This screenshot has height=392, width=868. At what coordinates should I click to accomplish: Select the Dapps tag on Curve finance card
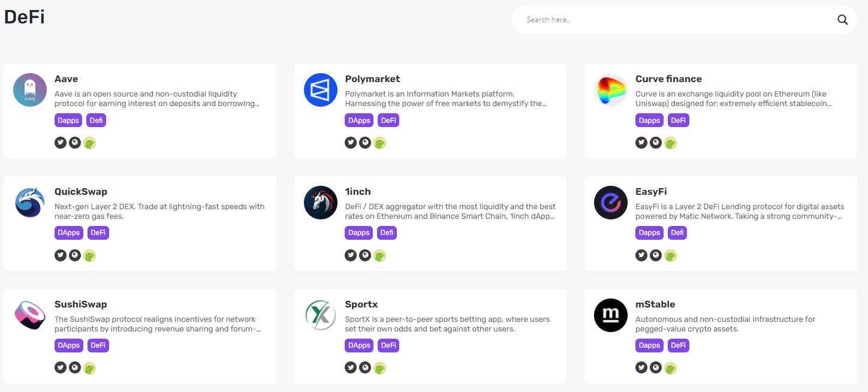click(x=649, y=120)
